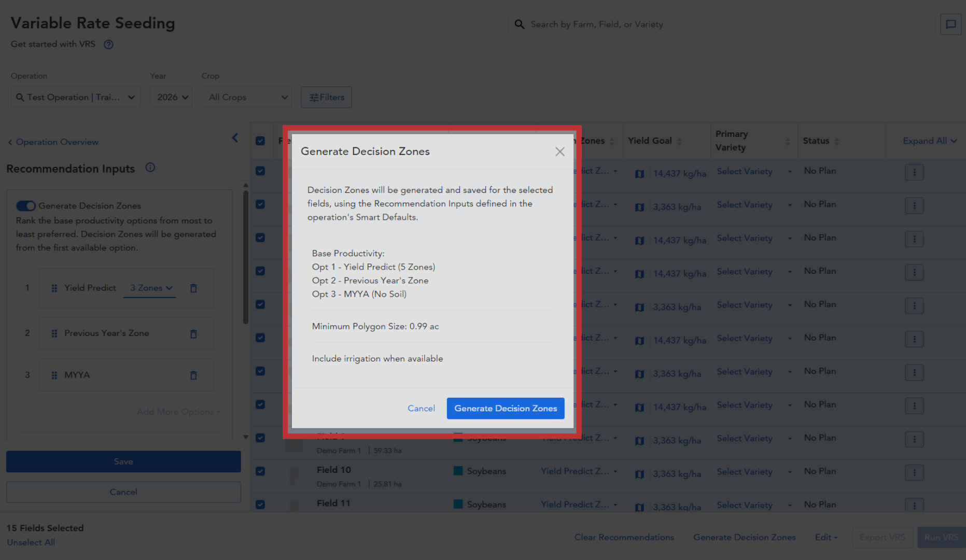Screen dimensions: 966x560
Task: Sort by Yield Goal column arrows
Action: pyautogui.click(x=679, y=141)
